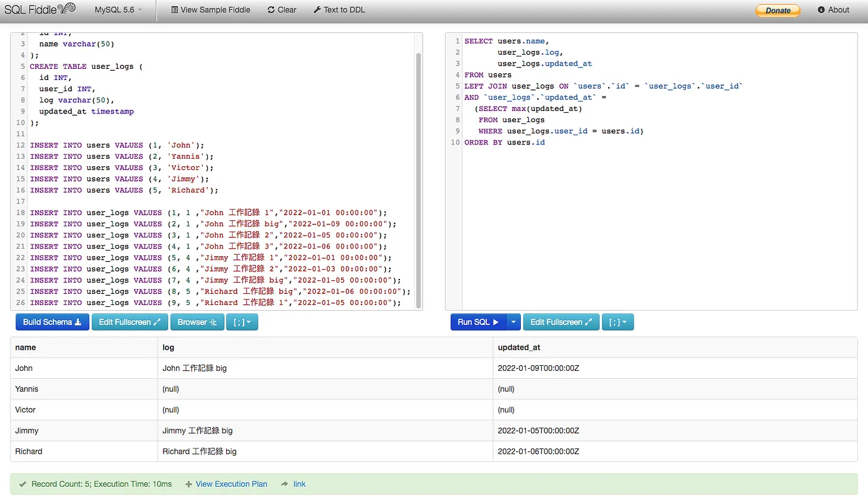Viewport: 868px width, 501px height.
Task: Select the 'Victor' name cell
Action: coord(84,410)
